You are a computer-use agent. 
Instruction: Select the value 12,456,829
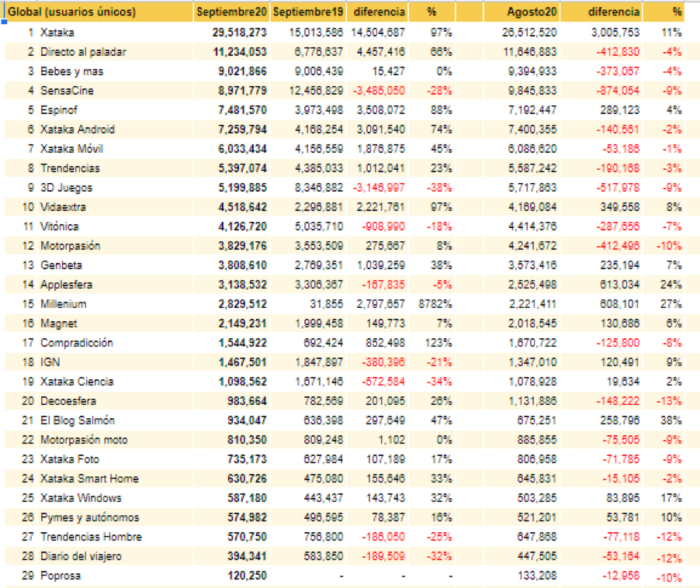[316, 91]
